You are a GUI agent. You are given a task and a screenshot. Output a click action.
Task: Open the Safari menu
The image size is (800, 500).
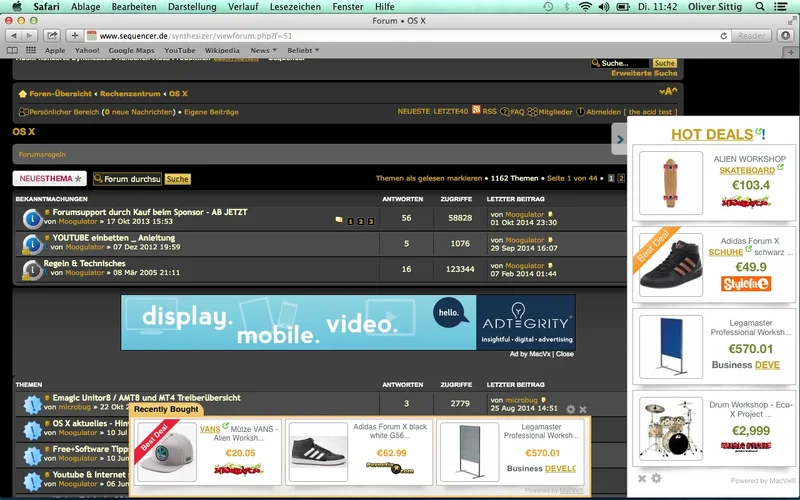[46, 7]
